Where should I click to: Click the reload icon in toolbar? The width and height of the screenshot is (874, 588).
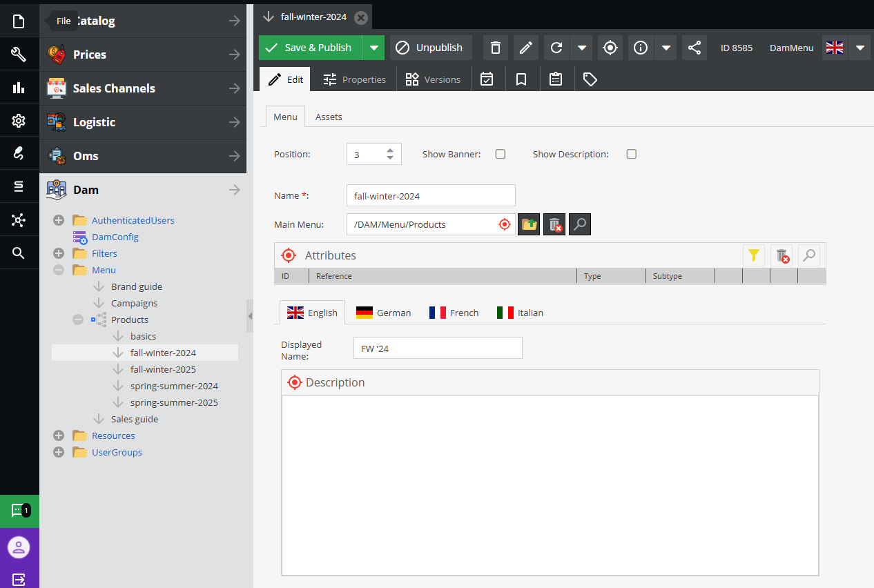pos(556,48)
